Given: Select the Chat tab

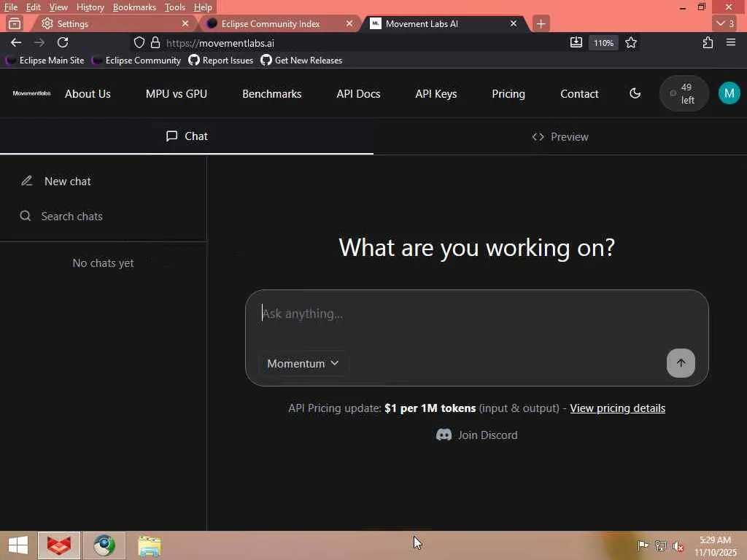Looking at the screenshot, I should [187, 136].
